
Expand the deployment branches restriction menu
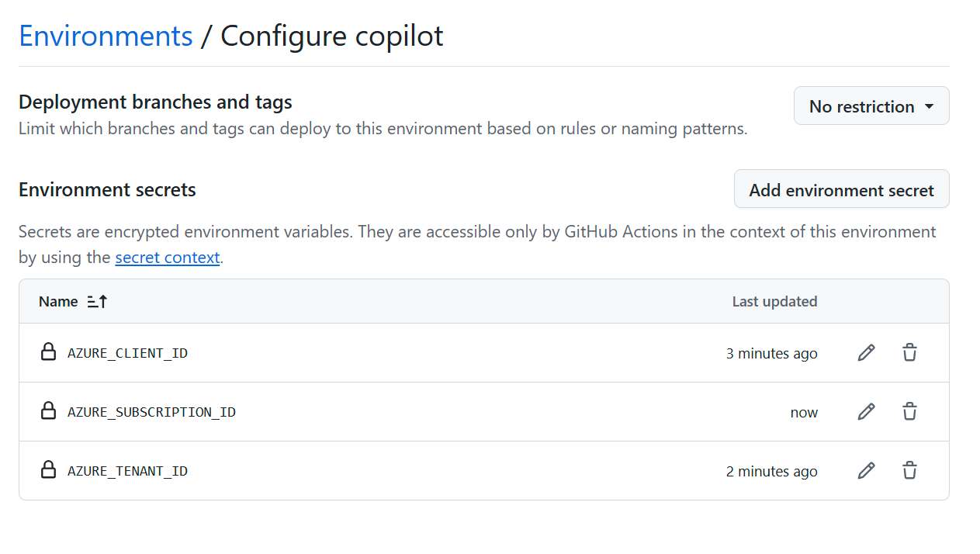click(x=871, y=106)
